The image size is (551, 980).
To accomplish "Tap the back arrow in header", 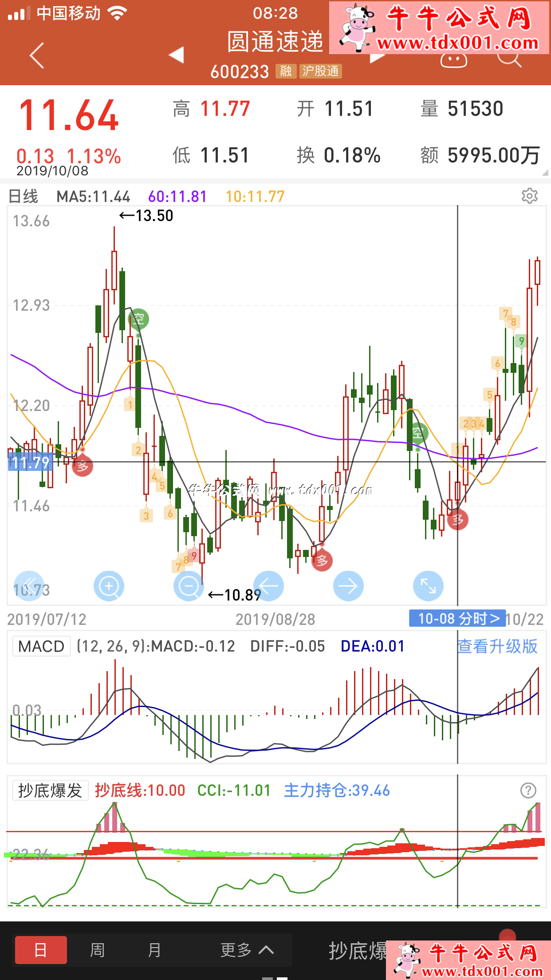I will tap(37, 55).
